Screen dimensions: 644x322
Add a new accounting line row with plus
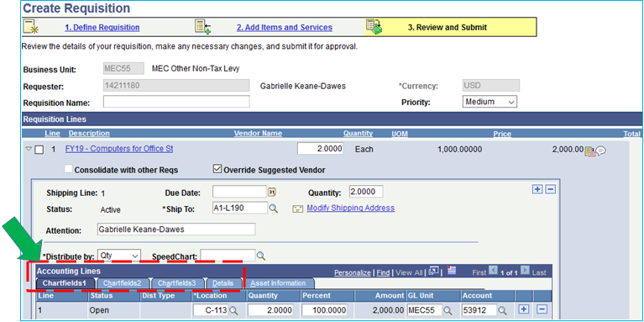523,309
